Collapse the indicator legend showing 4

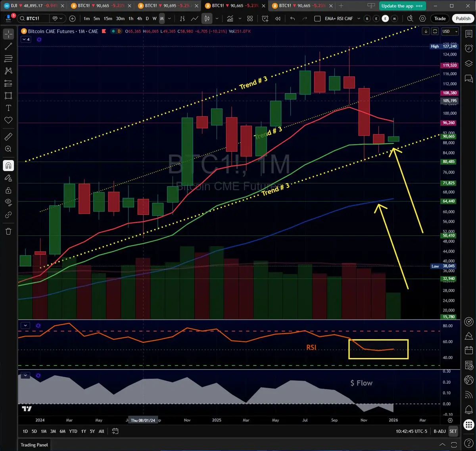click(26, 39)
